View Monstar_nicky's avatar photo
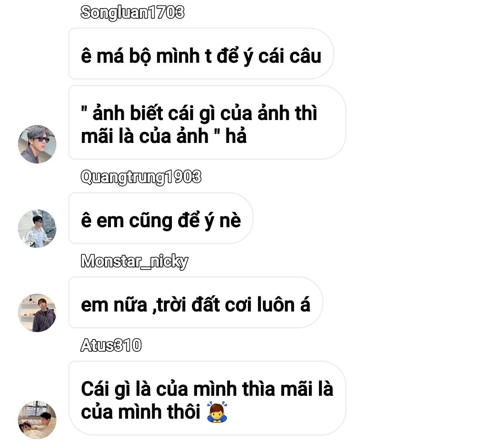The width and height of the screenshot is (495, 448). (x=37, y=313)
